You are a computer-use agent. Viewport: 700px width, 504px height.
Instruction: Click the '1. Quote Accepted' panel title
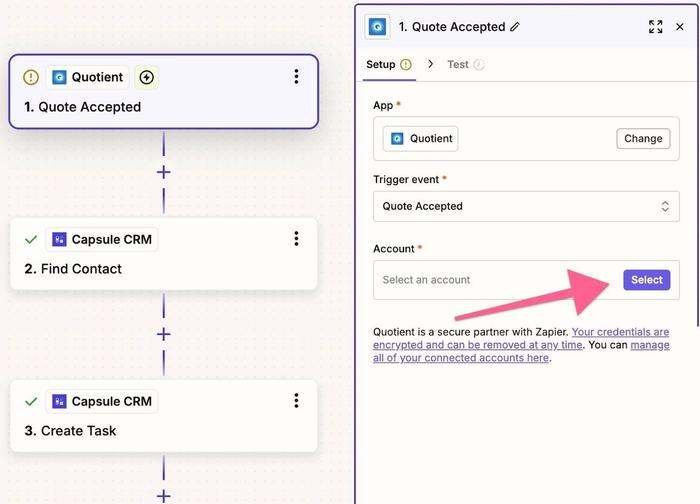point(452,27)
